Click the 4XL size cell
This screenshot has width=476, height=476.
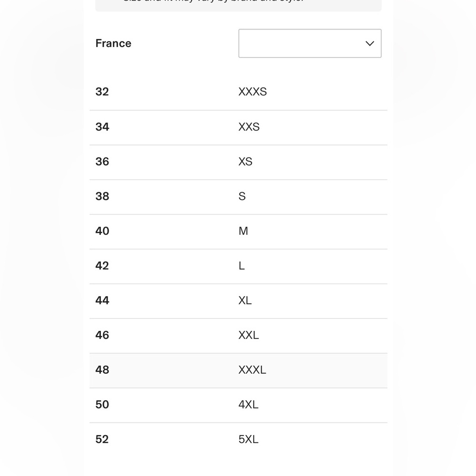248,405
